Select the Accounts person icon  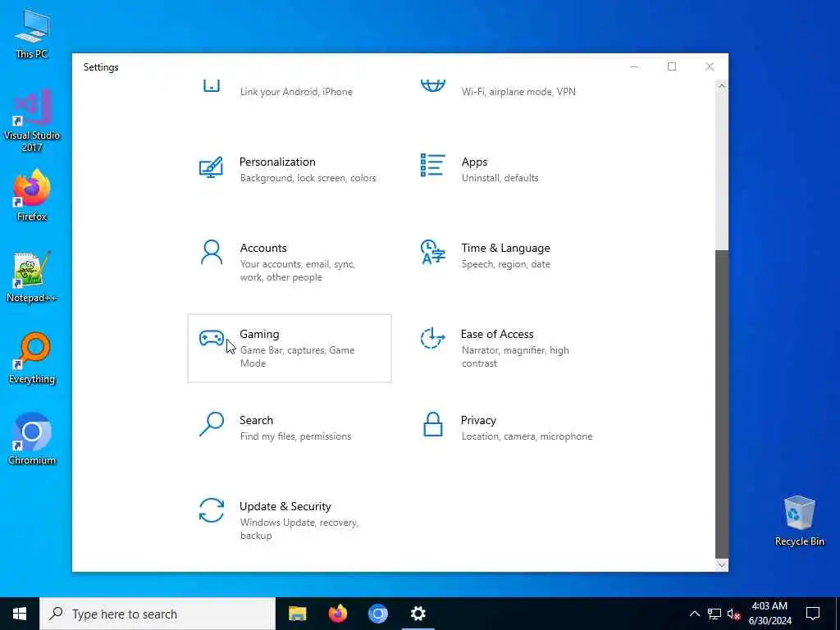pyautogui.click(x=211, y=253)
